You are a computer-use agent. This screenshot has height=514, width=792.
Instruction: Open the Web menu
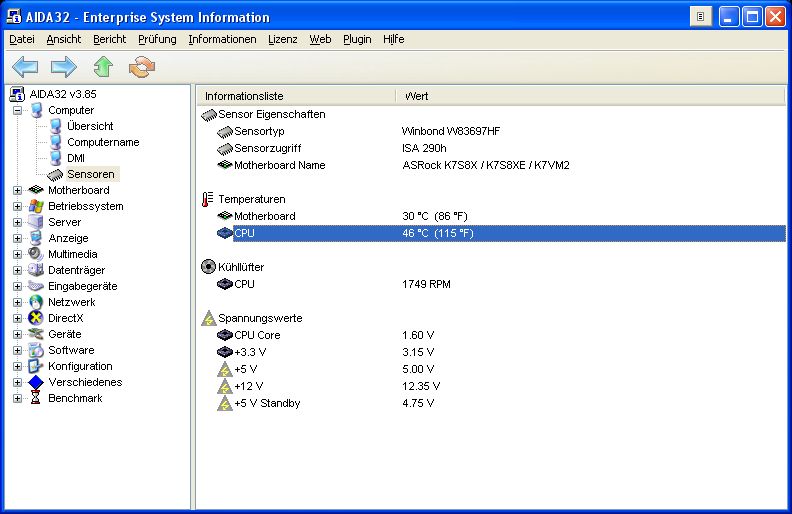(x=320, y=39)
